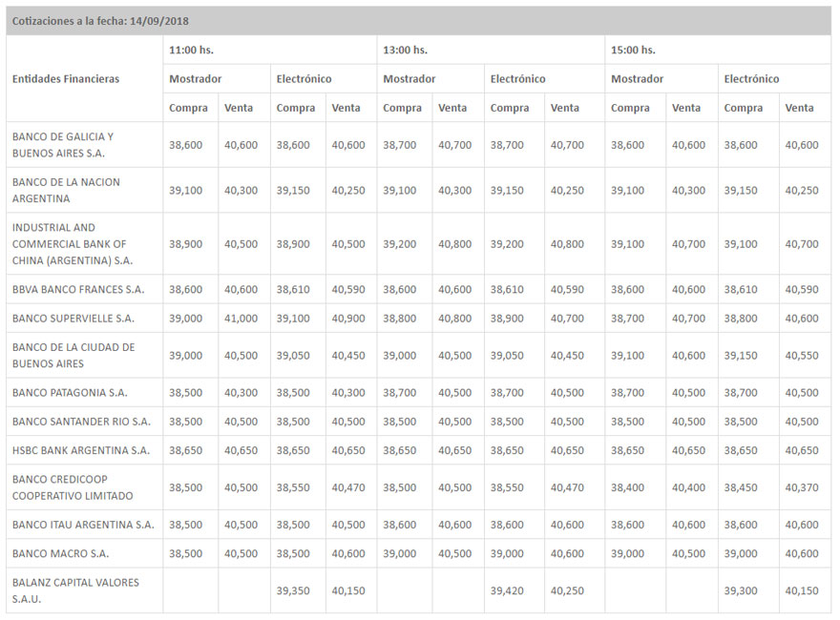This screenshot has width=840, height=620.
Task: Click the 40,370 value in Banco Credicoop row
Action: click(802, 487)
